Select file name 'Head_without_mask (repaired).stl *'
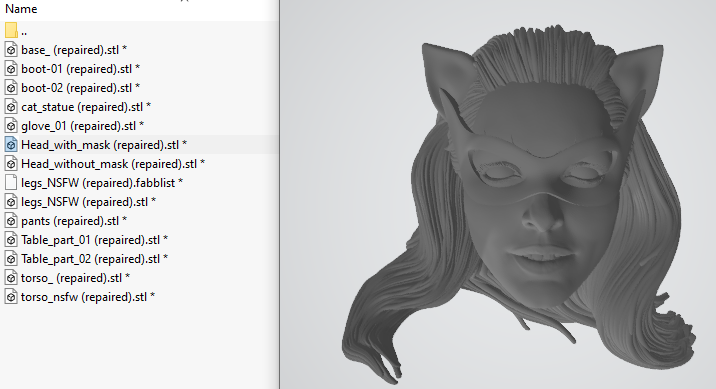Screen dimensions: 716x389 (x=113, y=164)
